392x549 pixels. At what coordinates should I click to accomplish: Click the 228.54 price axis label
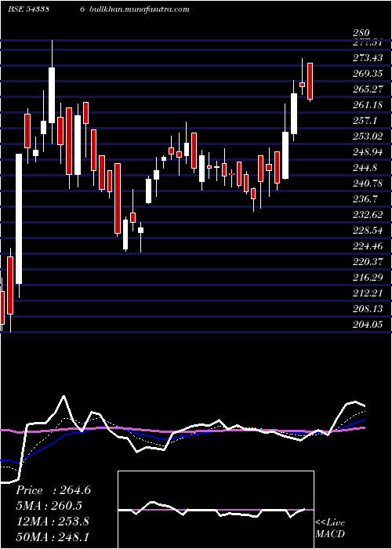[368, 231]
